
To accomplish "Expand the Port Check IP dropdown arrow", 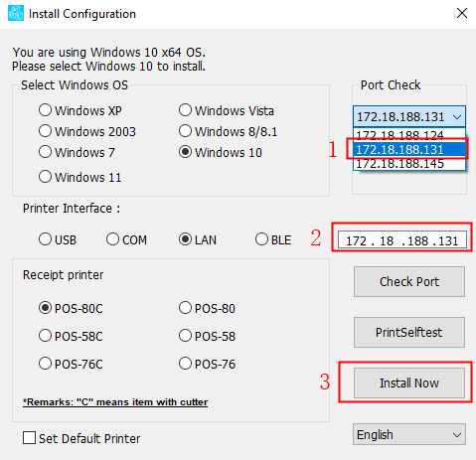I will tap(457, 117).
